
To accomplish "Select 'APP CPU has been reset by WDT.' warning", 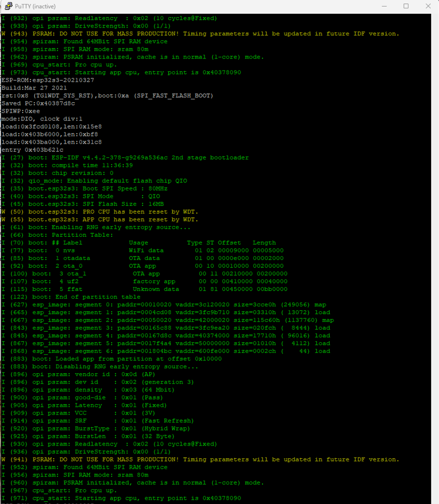I will [x=140, y=220].
